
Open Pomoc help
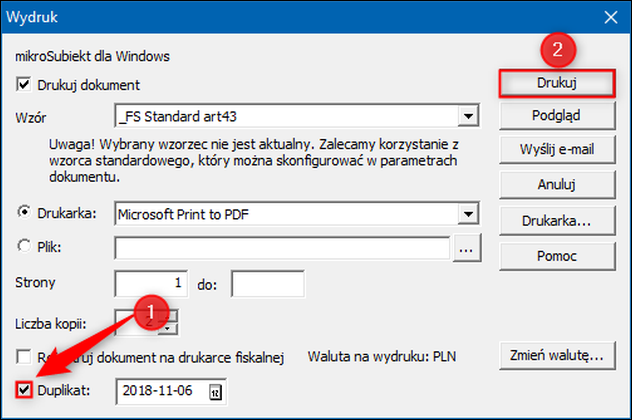[557, 256]
